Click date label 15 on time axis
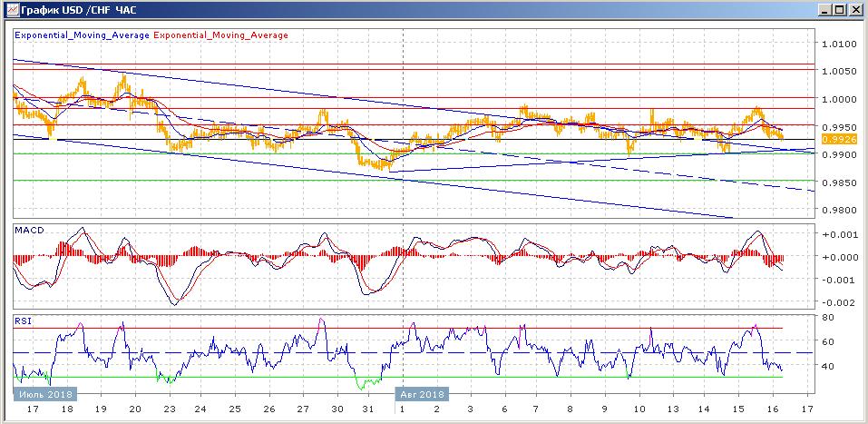 click(x=739, y=409)
